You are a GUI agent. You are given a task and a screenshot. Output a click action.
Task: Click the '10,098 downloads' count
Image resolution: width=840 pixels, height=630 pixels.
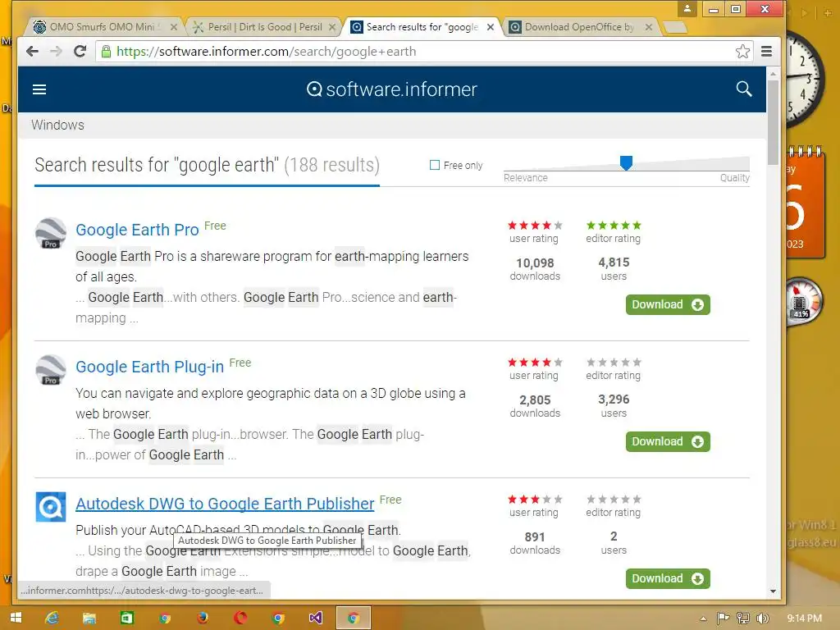click(535, 269)
